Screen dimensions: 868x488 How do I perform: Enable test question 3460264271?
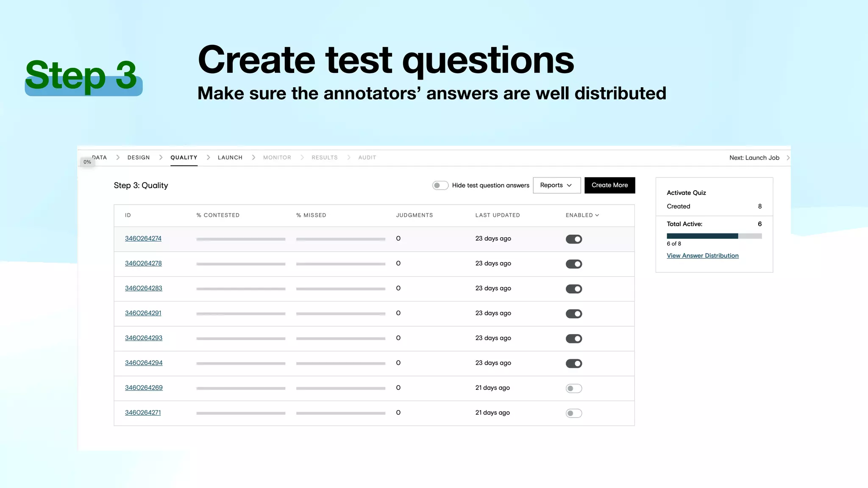(573, 413)
